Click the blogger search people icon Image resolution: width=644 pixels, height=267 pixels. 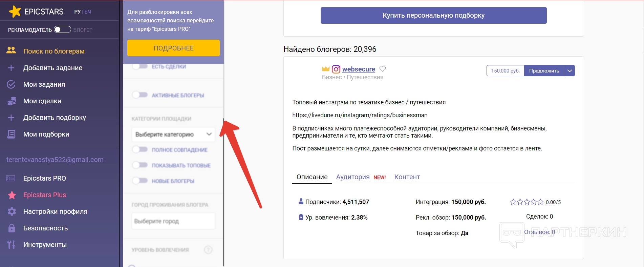click(11, 50)
